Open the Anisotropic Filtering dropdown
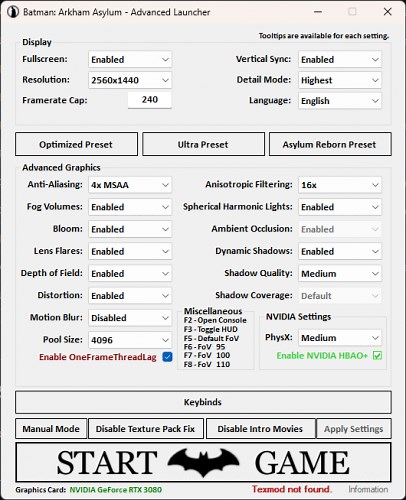 (340, 185)
